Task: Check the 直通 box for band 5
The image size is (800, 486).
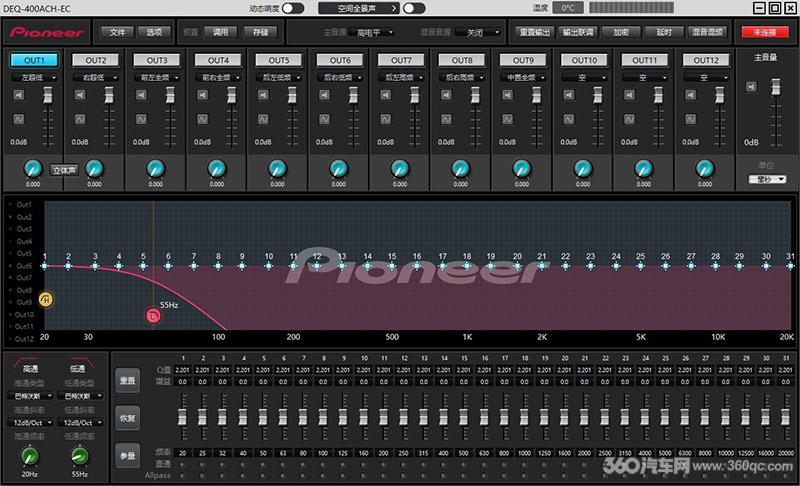Action: click(x=263, y=465)
